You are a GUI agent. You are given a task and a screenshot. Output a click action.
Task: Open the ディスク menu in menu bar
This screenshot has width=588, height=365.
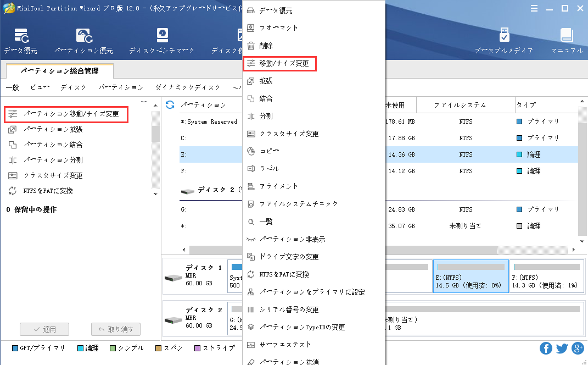click(x=73, y=87)
